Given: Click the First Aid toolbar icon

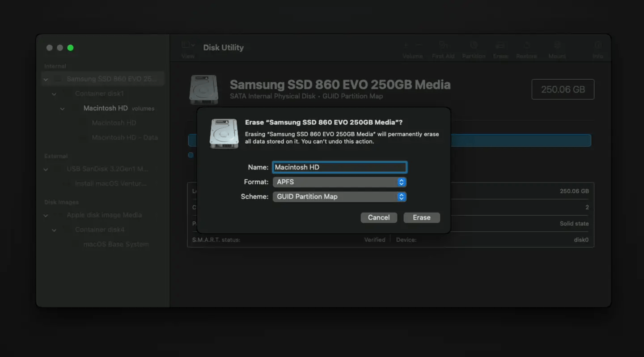Looking at the screenshot, I should [x=443, y=45].
